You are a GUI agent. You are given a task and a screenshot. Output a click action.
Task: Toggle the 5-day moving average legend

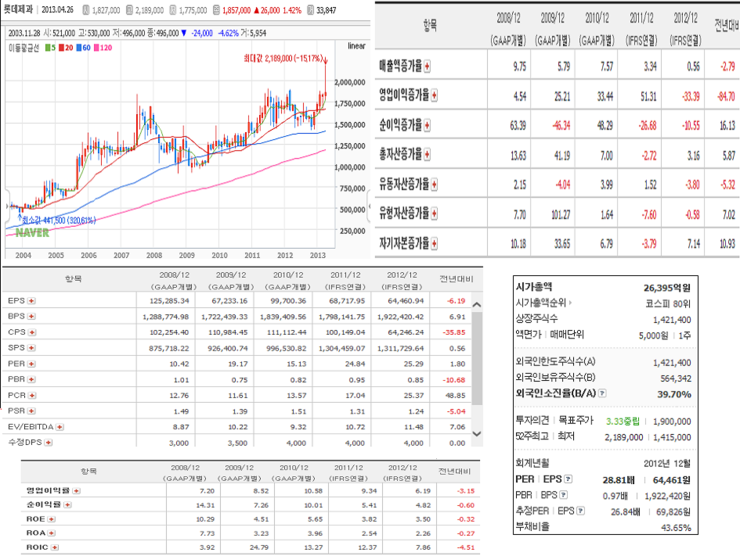pos(50,48)
